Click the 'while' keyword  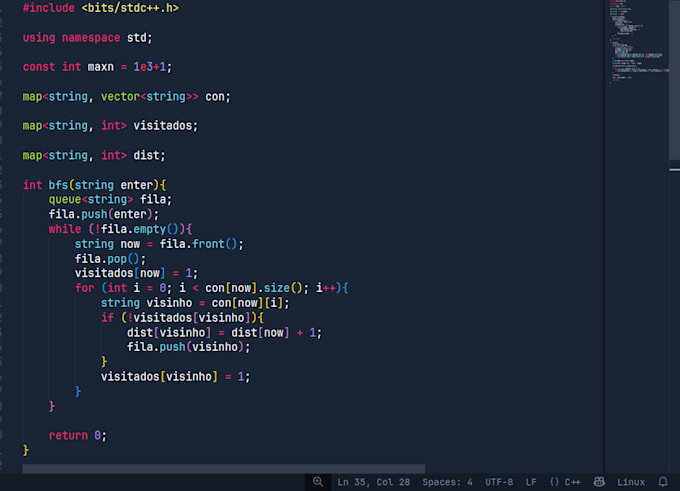[x=65, y=229]
